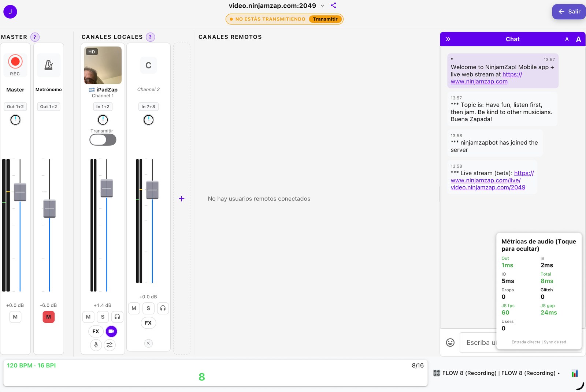Open the Master Out 1+2 output selector
The height and width of the screenshot is (392, 586).
(x=15, y=107)
